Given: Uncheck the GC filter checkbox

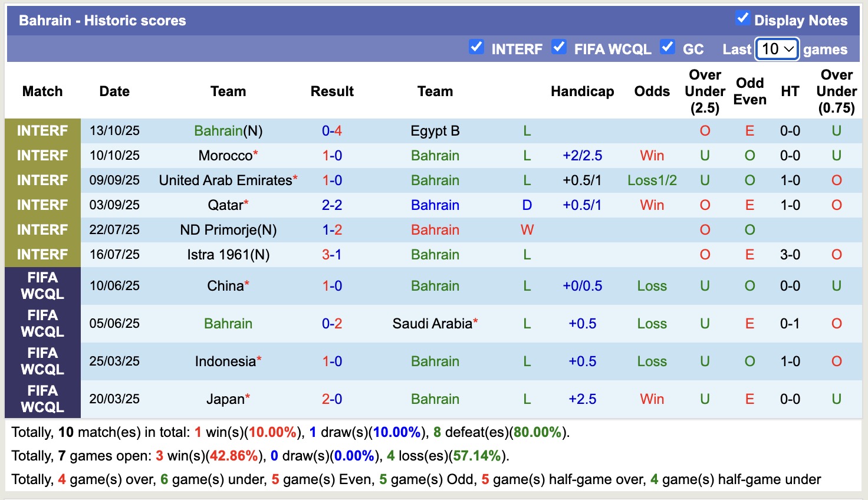Looking at the screenshot, I should click(668, 48).
